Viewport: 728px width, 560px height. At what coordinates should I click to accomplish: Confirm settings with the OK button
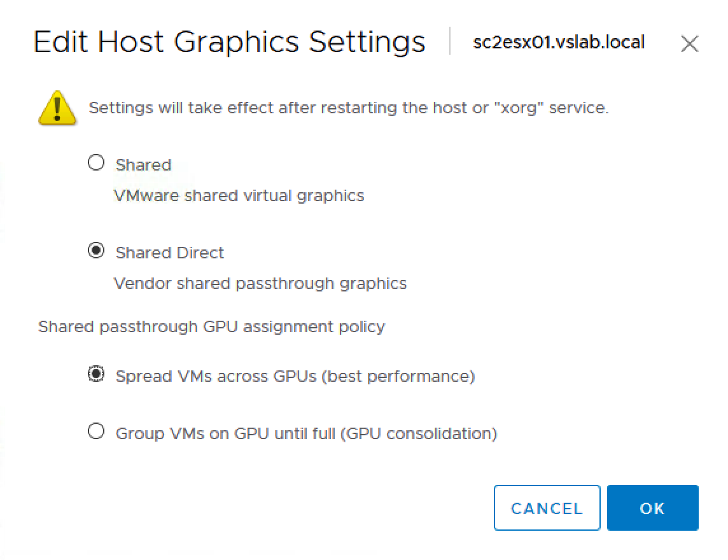pyautogui.click(x=652, y=508)
